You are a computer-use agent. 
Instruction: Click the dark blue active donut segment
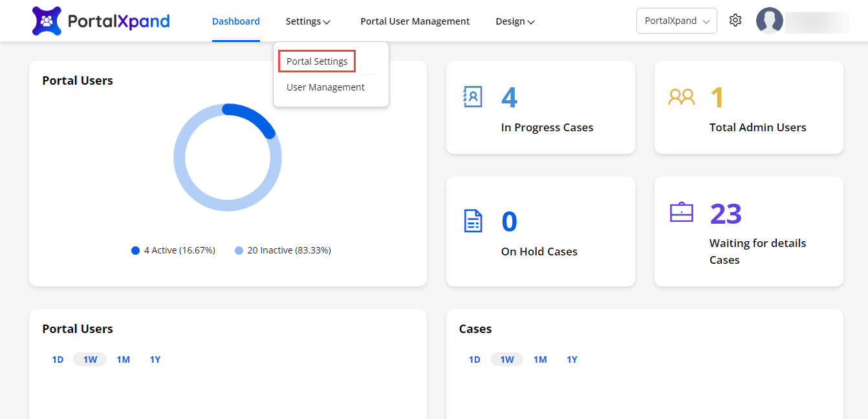tap(254, 115)
